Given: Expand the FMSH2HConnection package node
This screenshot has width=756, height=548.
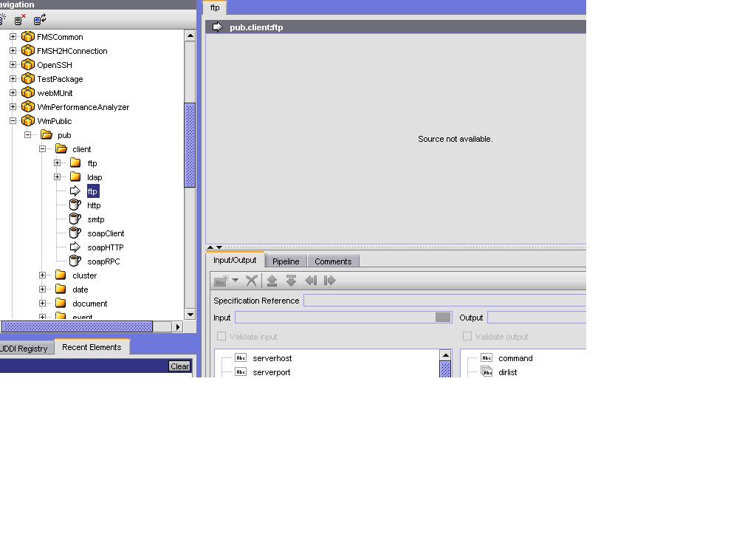Looking at the screenshot, I should (x=13, y=51).
